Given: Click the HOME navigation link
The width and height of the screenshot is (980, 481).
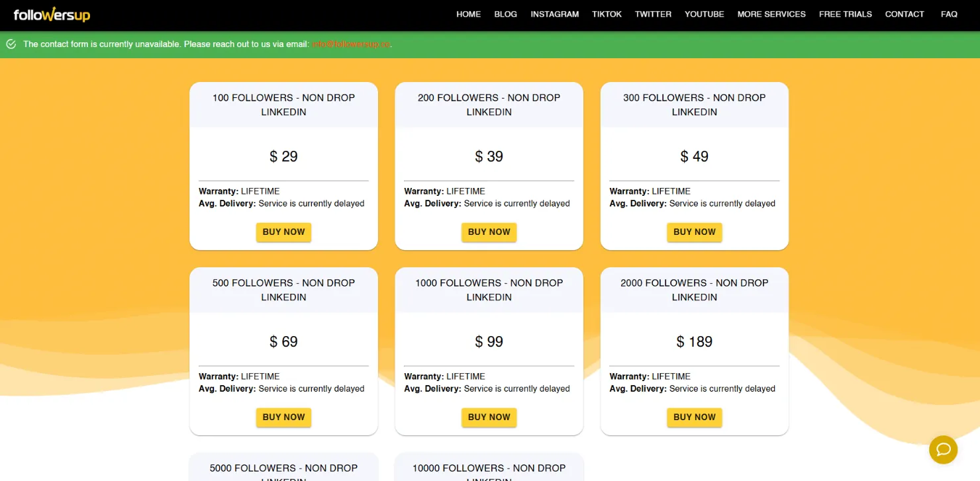Looking at the screenshot, I should tap(468, 14).
